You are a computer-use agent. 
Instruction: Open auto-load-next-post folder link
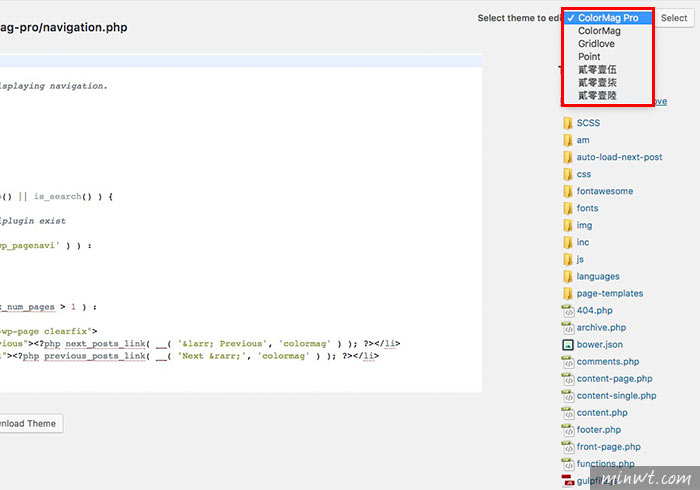[619, 157]
